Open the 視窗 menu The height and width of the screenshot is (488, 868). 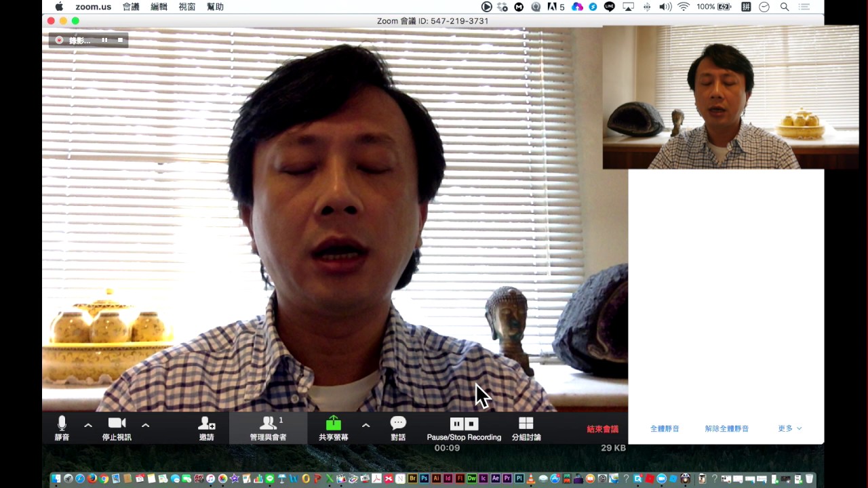[186, 7]
